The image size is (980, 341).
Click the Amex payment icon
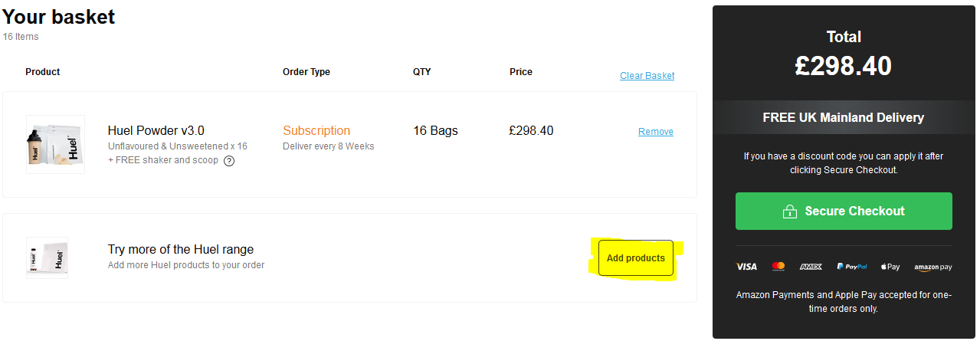(x=811, y=267)
